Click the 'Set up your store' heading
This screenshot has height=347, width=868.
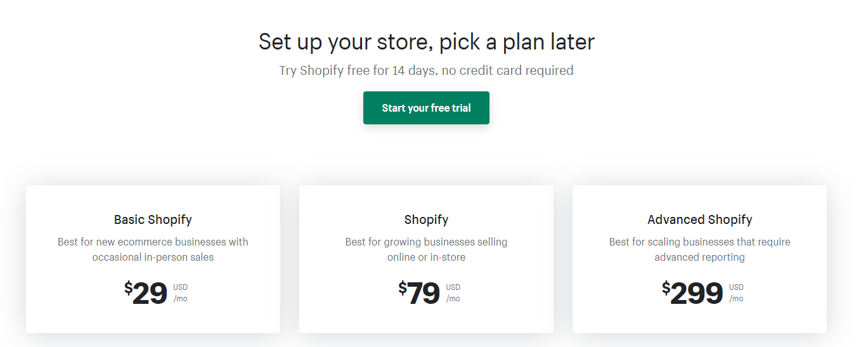[x=426, y=42]
